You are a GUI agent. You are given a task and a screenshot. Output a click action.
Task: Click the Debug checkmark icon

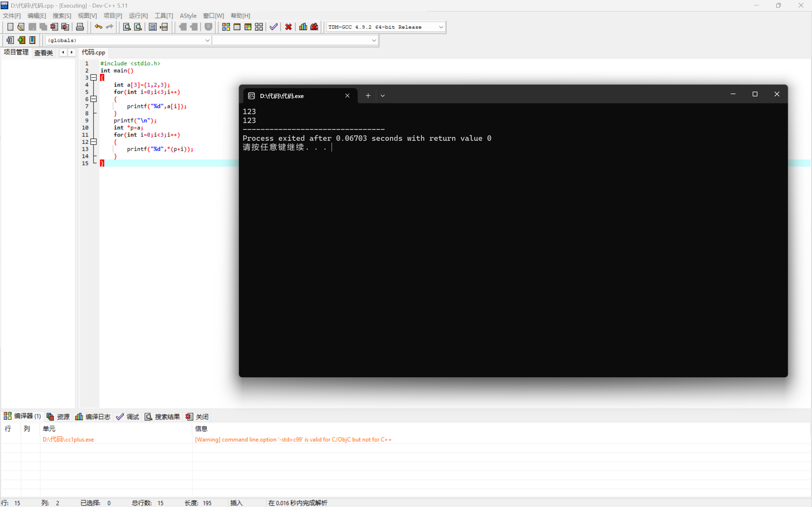[x=274, y=27]
